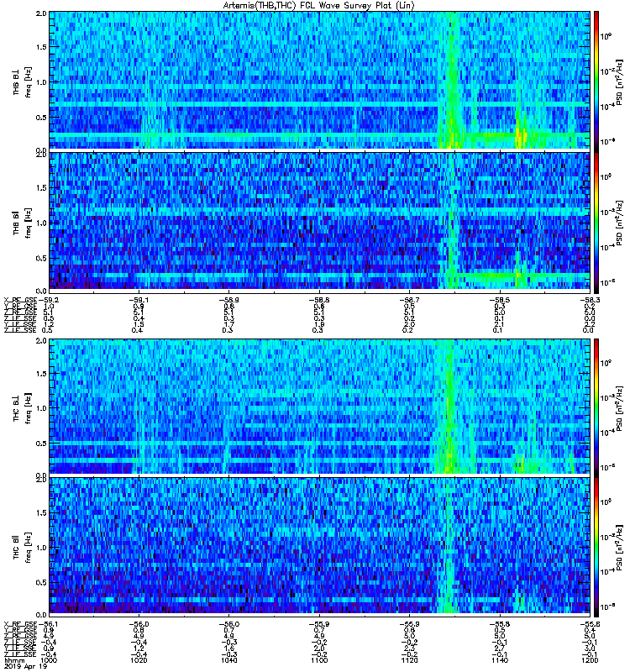Click the THB X_RE_GSE value "-58.7"

[409, 300]
